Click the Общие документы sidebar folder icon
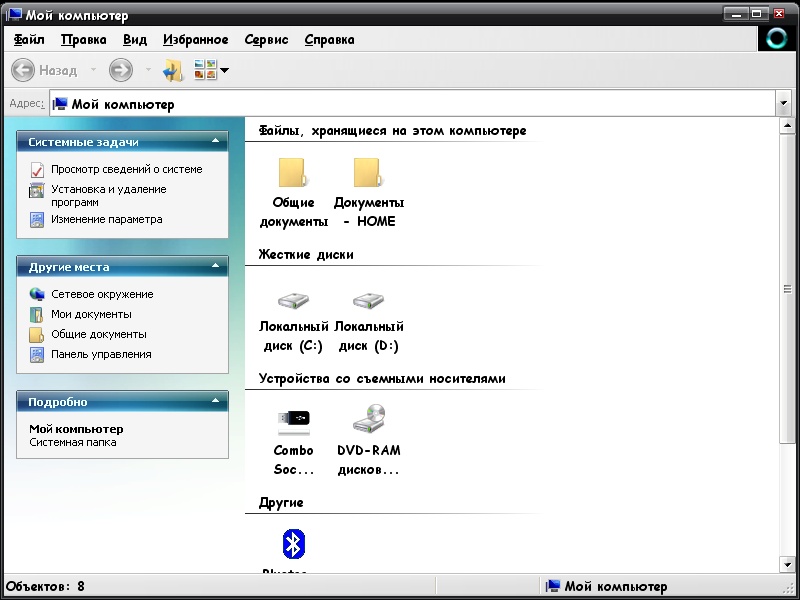 click(37, 335)
